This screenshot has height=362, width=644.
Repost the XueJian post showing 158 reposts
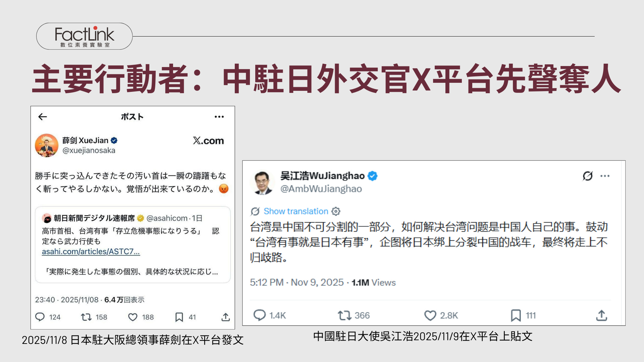pos(87,317)
